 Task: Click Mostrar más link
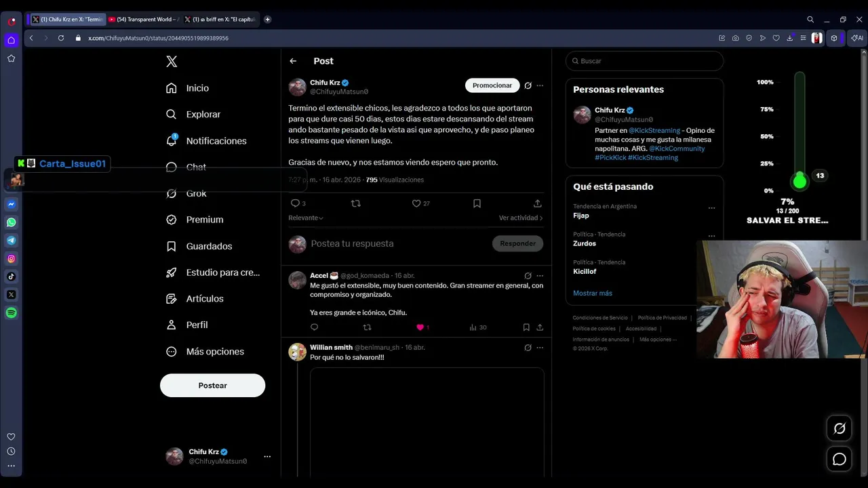[593, 293]
